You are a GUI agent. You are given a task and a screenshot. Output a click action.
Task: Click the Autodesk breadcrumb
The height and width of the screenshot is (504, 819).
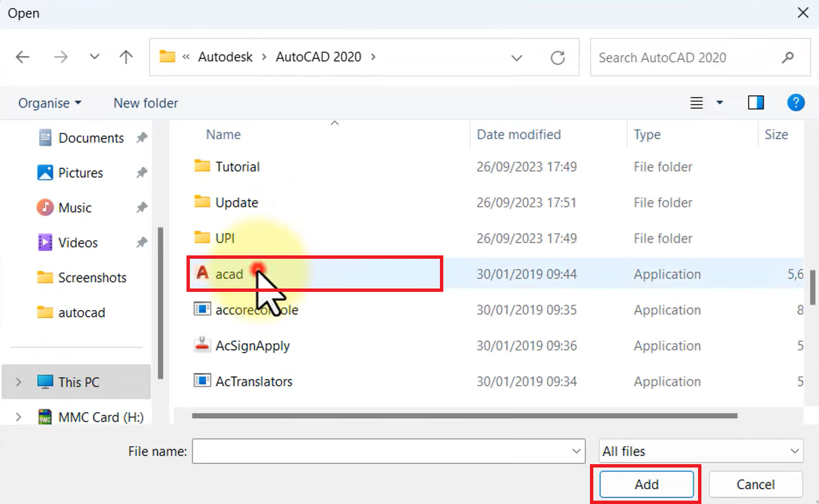pos(225,57)
